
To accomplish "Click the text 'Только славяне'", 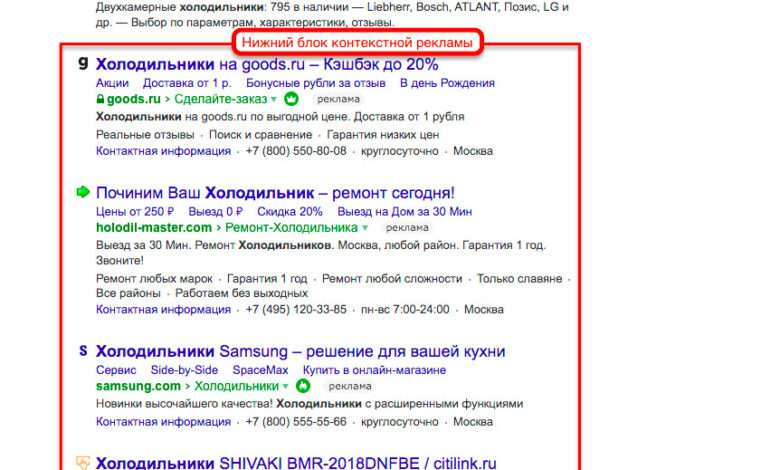I will (x=519, y=279).
